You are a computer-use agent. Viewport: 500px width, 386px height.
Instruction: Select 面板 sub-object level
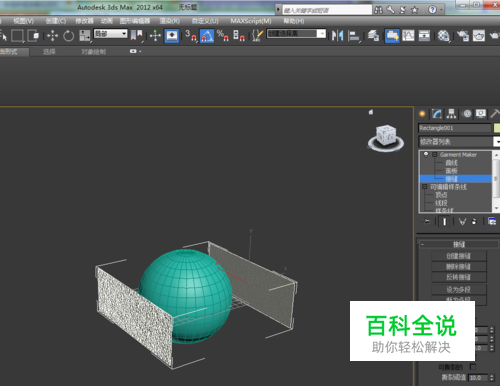[452, 171]
